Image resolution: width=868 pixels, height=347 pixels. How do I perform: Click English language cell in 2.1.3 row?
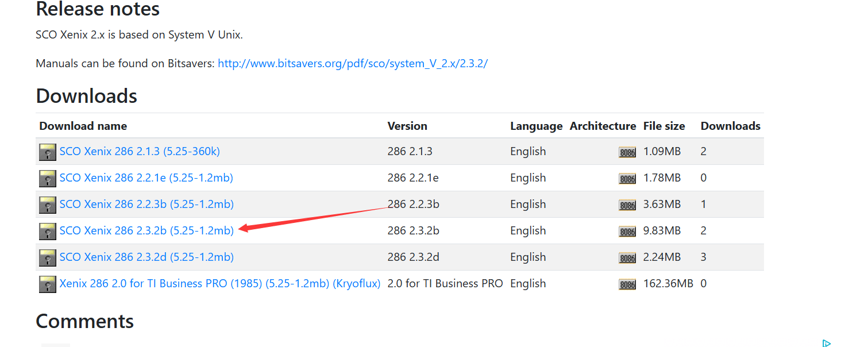tap(528, 152)
